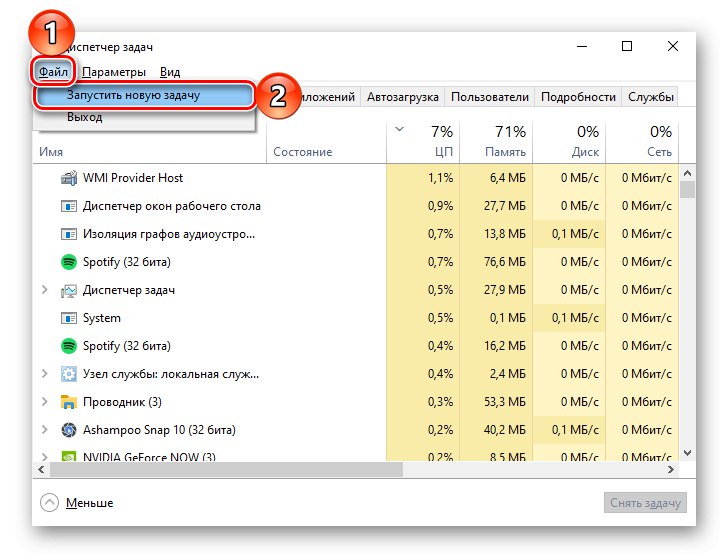Click the NVIDIA GeForce NOW icon
The width and height of the screenshot is (728, 558).
(x=69, y=456)
